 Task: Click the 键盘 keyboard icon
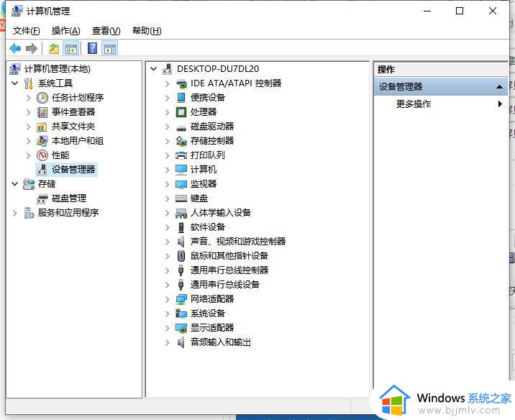click(181, 198)
